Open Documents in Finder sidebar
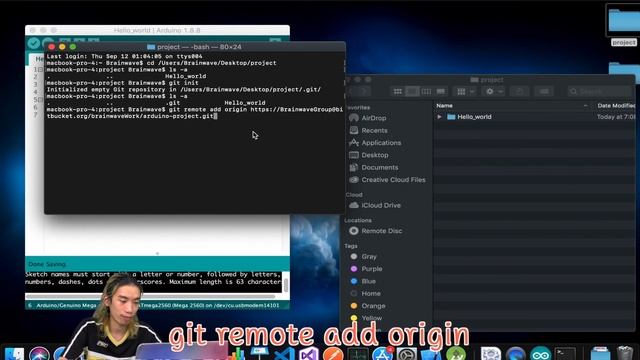Viewport: 640px width, 360px height. [x=374, y=167]
